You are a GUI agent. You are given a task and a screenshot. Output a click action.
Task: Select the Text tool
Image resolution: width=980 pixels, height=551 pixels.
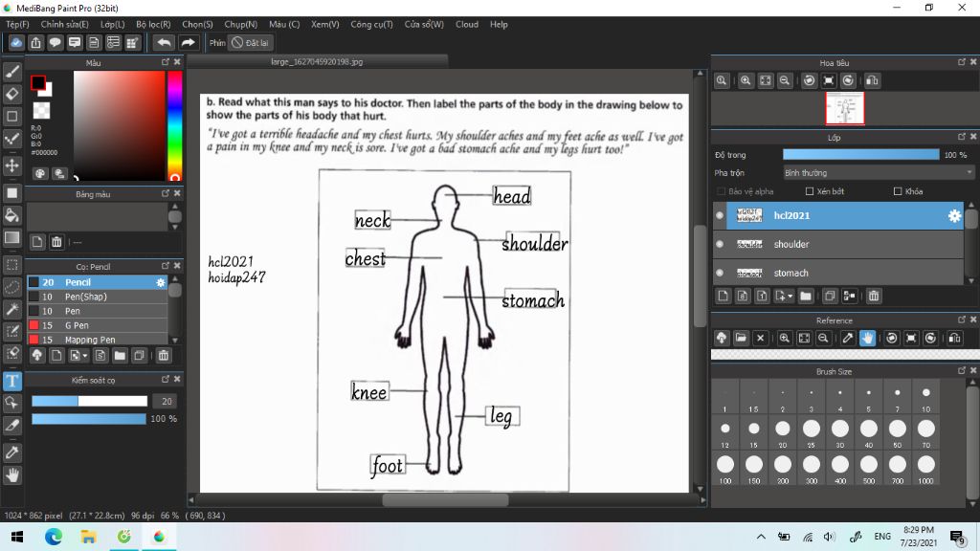(11, 381)
